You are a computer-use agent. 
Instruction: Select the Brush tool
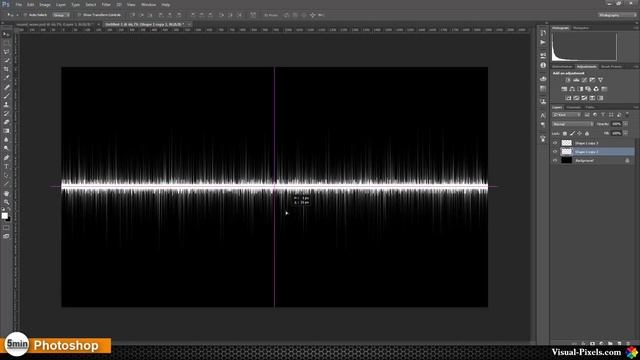pyautogui.click(x=6, y=96)
